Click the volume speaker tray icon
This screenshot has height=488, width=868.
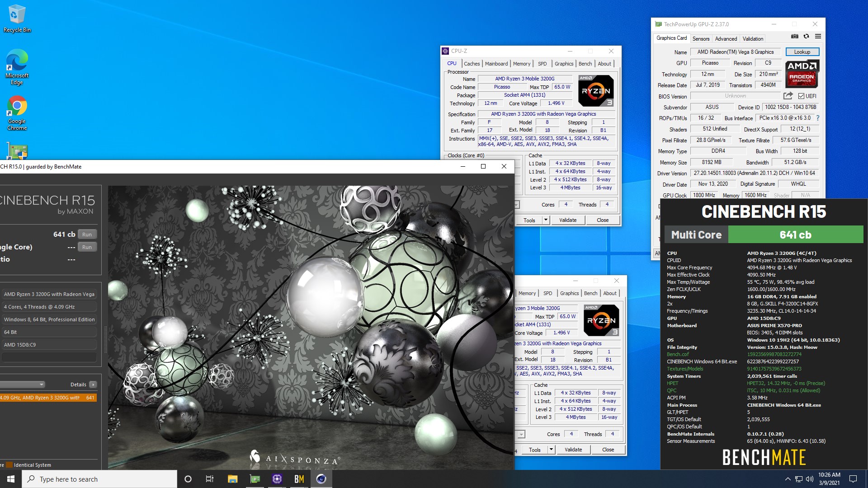click(x=810, y=479)
